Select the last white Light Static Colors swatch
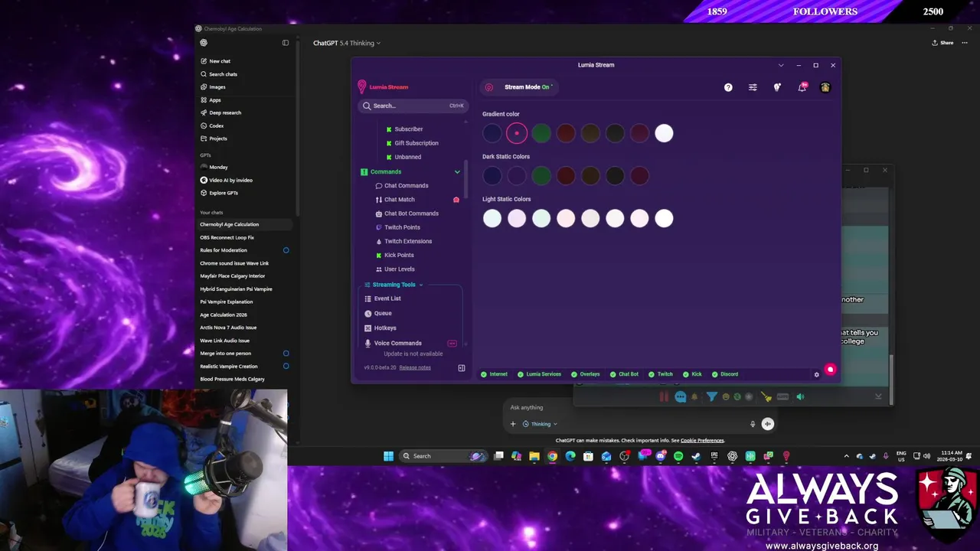Viewport: 980px width, 551px height. (664, 219)
